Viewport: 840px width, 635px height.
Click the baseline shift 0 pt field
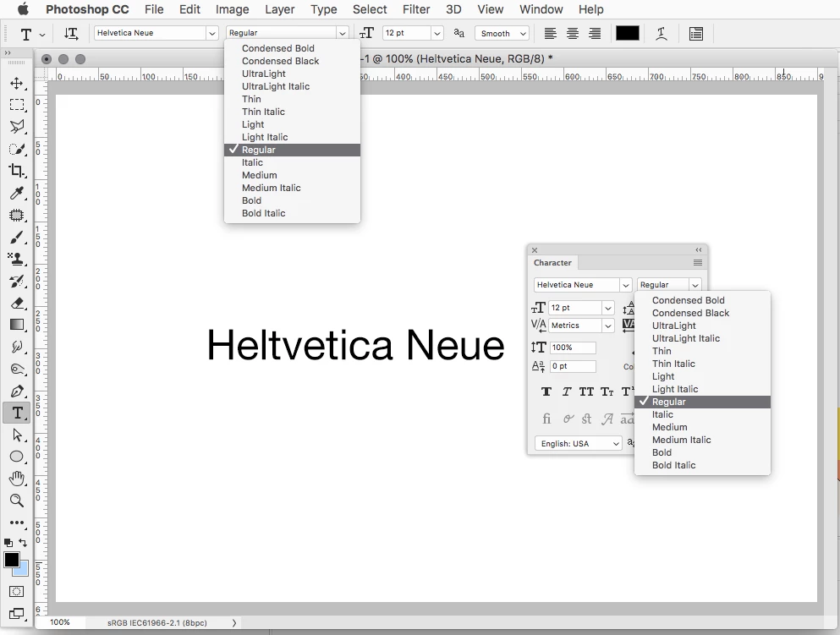(573, 366)
